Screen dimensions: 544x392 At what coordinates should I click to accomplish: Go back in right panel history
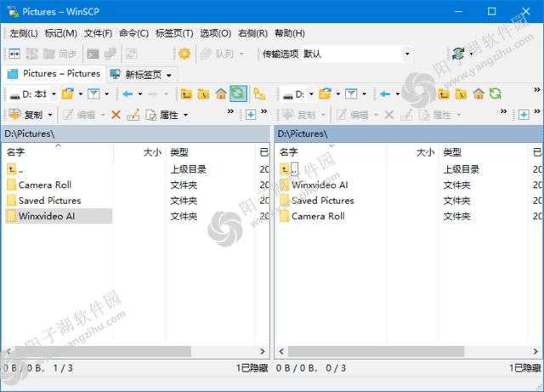coord(385,94)
